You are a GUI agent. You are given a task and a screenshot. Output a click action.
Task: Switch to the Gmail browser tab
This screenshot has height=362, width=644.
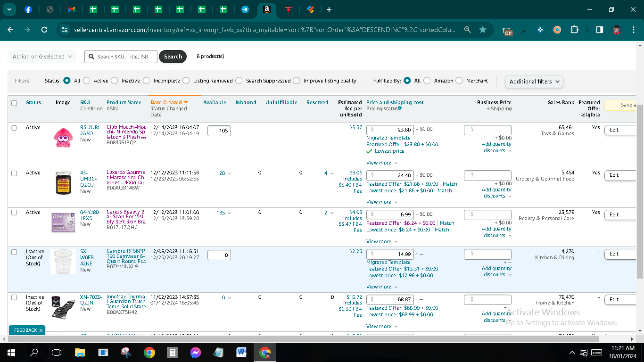pos(72,9)
